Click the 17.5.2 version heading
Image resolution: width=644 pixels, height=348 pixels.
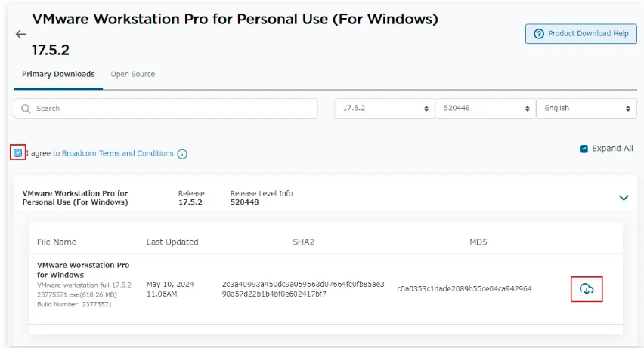(x=51, y=50)
